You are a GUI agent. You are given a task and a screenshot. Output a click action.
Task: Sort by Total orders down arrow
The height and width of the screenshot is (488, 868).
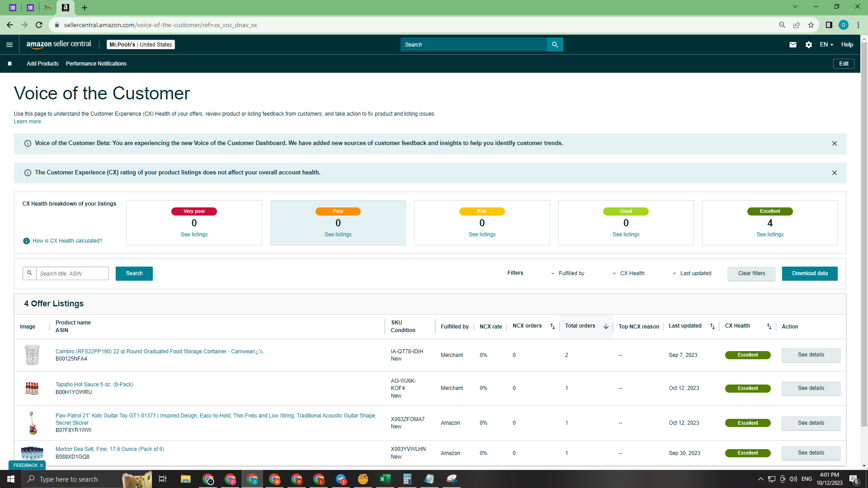click(606, 326)
